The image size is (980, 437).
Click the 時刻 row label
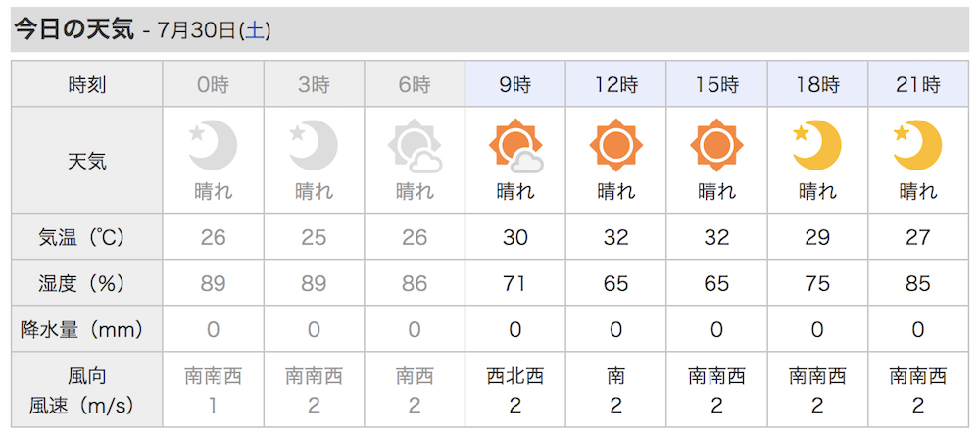[87, 84]
